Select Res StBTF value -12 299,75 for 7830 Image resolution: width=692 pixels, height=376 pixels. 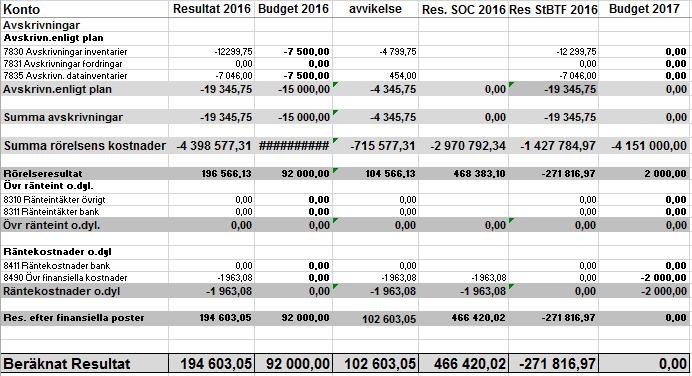[576, 52]
